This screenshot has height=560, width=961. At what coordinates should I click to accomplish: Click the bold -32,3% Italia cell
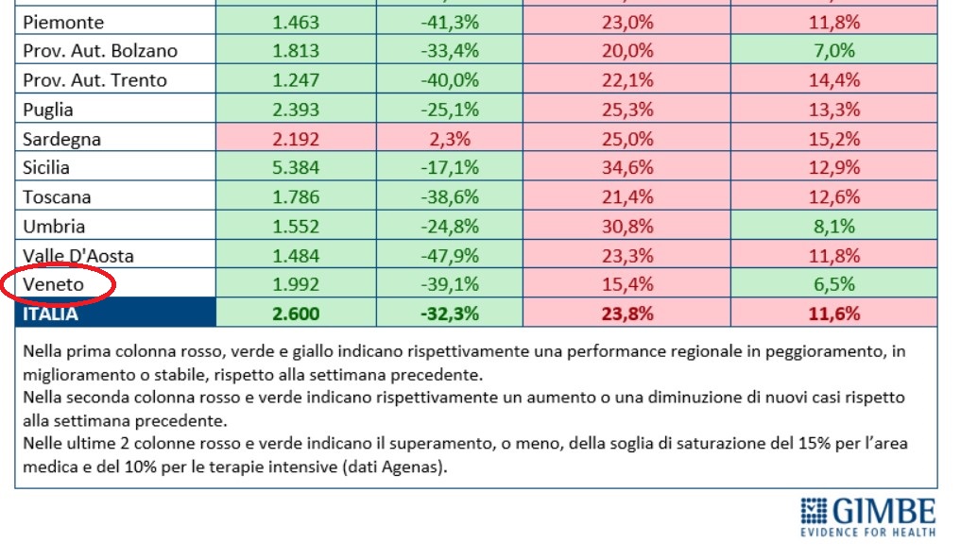coord(449,314)
